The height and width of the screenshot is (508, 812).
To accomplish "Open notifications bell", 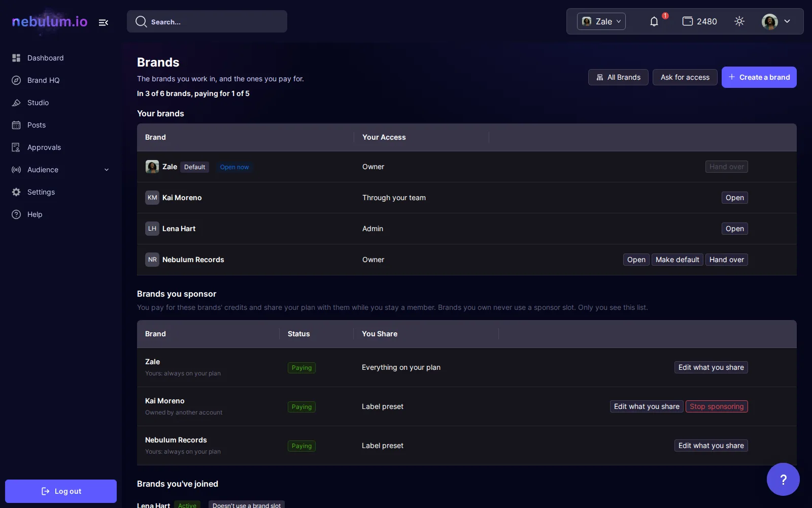I will 654,21.
